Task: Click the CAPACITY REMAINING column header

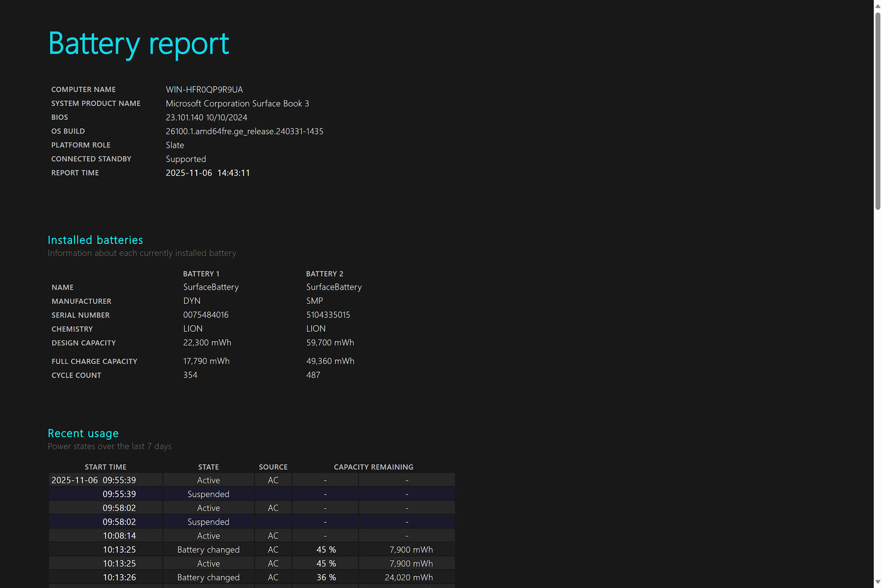Action: (373, 467)
